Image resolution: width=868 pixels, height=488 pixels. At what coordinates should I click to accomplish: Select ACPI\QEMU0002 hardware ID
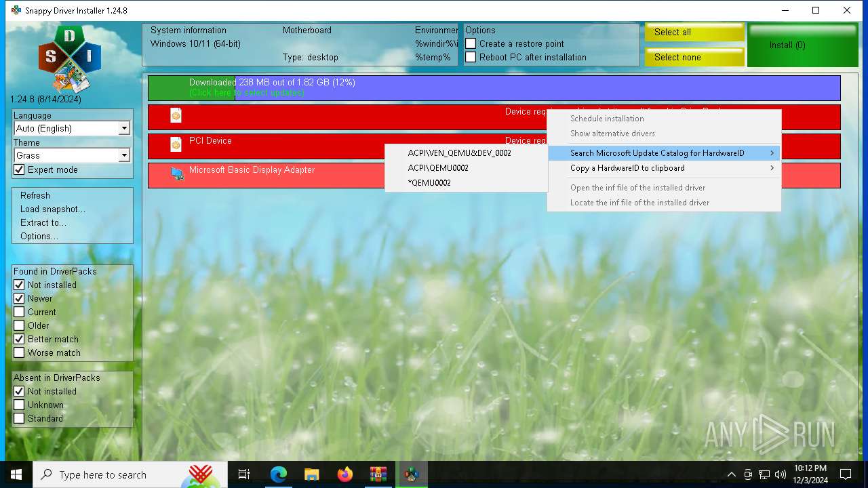pyautogui.click(x=466, y=168)
